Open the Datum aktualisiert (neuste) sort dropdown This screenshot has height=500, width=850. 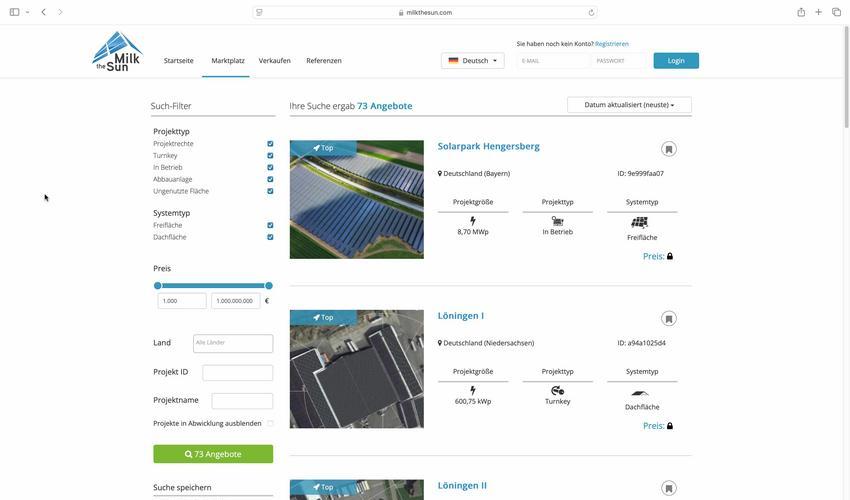[x=629, y=105]
